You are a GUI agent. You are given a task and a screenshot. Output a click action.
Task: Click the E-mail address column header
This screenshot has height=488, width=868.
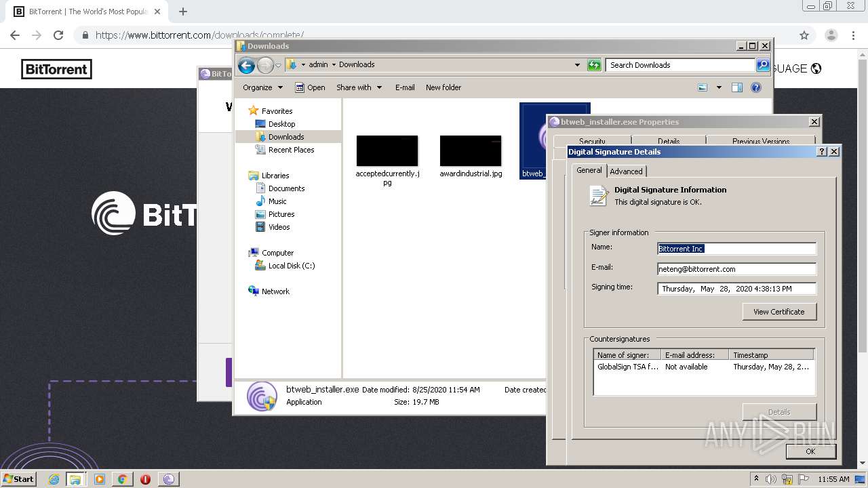695,355
